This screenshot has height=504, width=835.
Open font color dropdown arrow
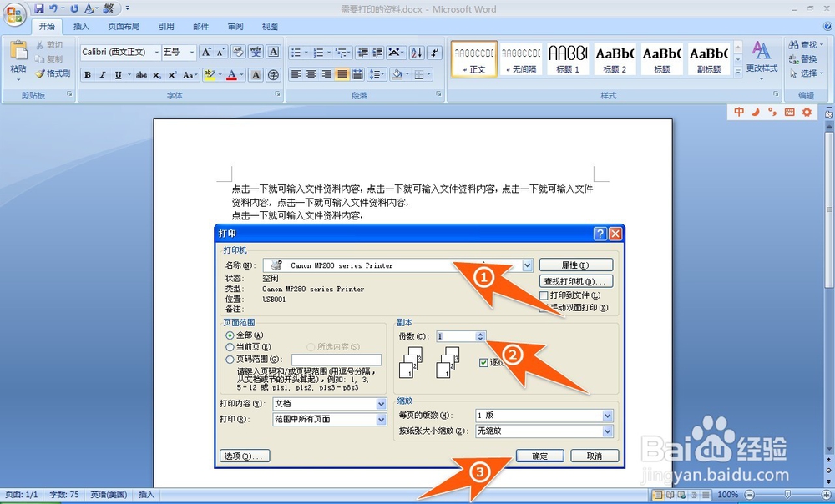[241, 75]
